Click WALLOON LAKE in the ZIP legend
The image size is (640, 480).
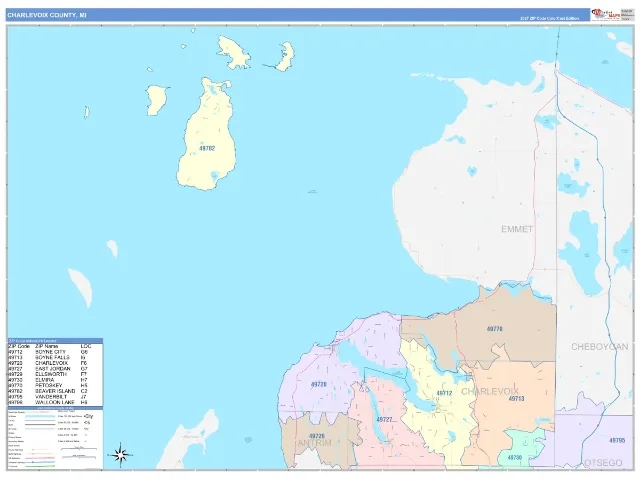click(55, 402)
